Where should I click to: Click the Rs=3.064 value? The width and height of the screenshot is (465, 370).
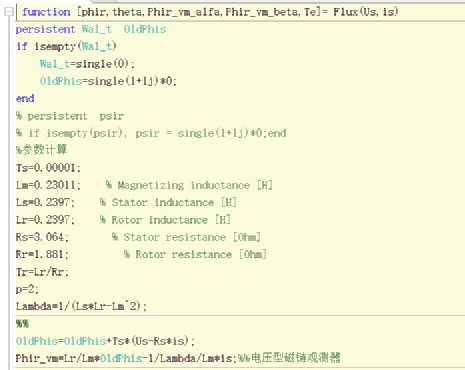pos(42,237)
